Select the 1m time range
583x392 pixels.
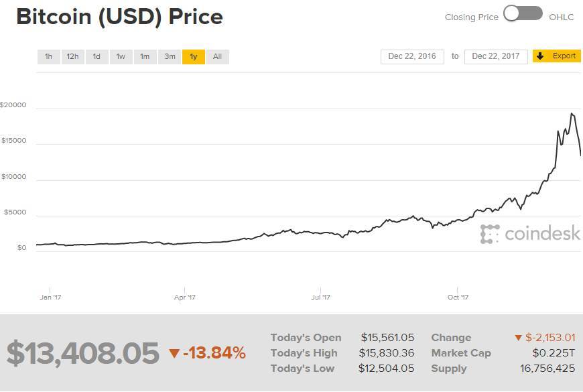tap(145, 57)
